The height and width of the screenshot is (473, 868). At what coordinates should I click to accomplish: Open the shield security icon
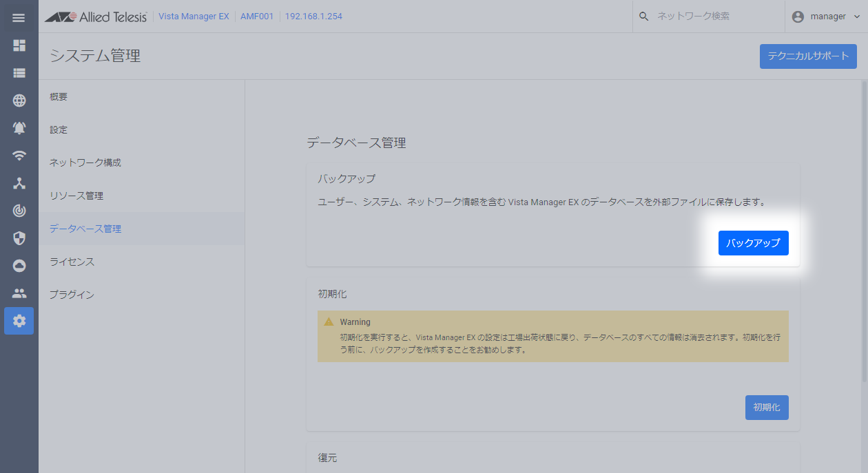(x=19, y=238)
